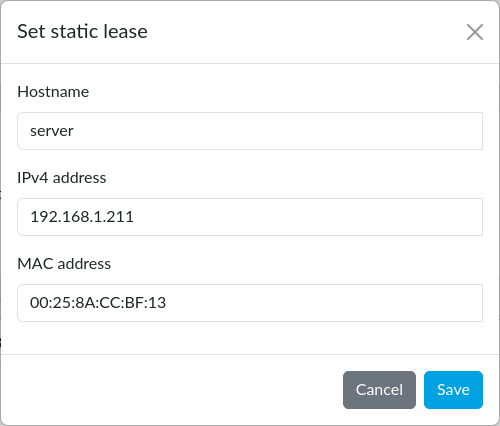Click the MAC address label
Viewport: 500px width, 426px height.
point(64,264)
